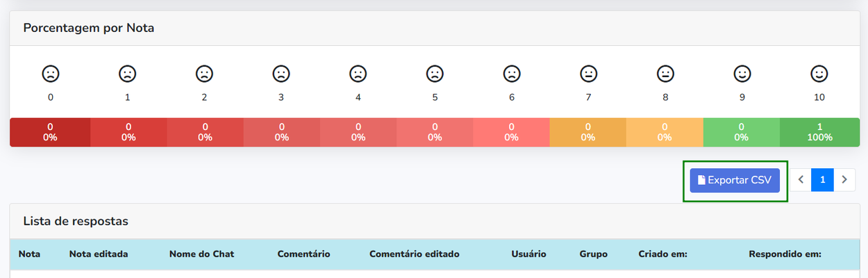
Task: Click the Comentário editado column header
Action: 415,254
